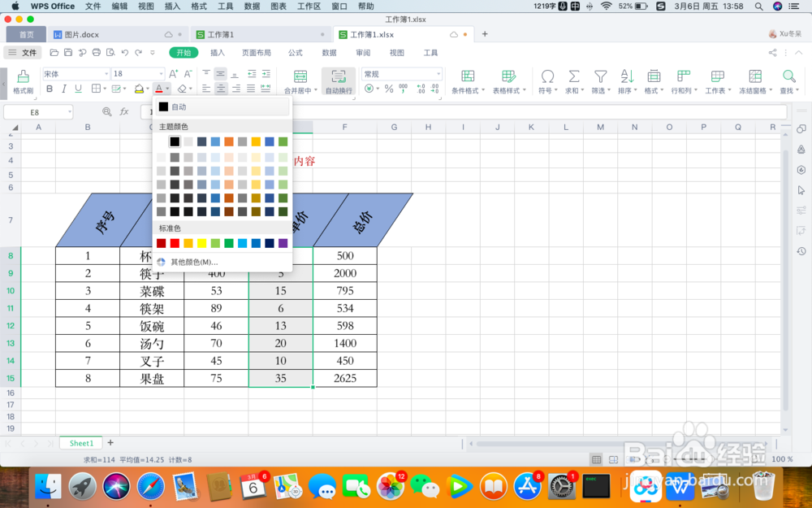812x508 pixels.
Task: Click the print icon
Action: [97, 52]
